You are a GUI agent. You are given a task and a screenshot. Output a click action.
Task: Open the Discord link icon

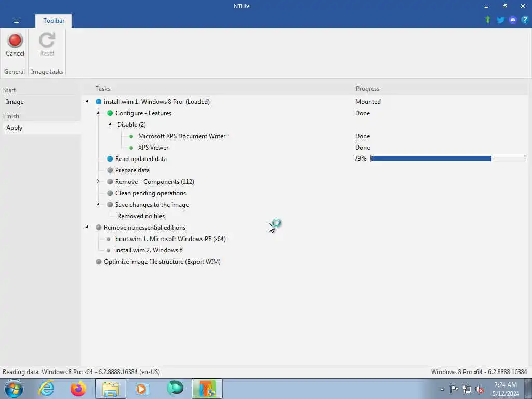[513, 20]
